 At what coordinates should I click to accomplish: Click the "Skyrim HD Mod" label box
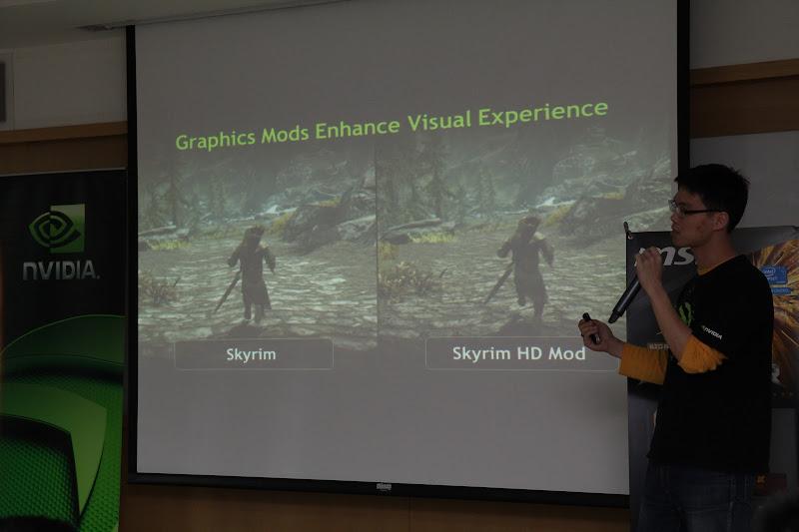coord(520,353)
